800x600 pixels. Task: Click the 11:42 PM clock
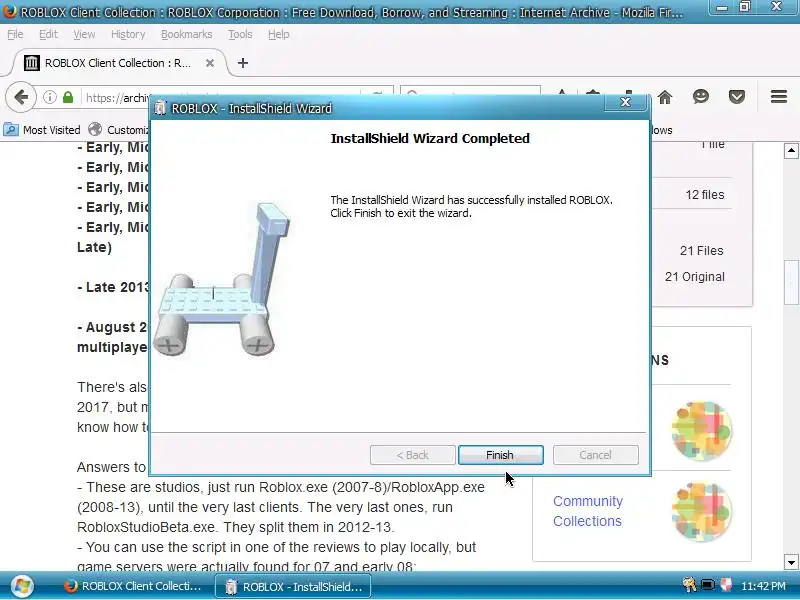[763, 586]
